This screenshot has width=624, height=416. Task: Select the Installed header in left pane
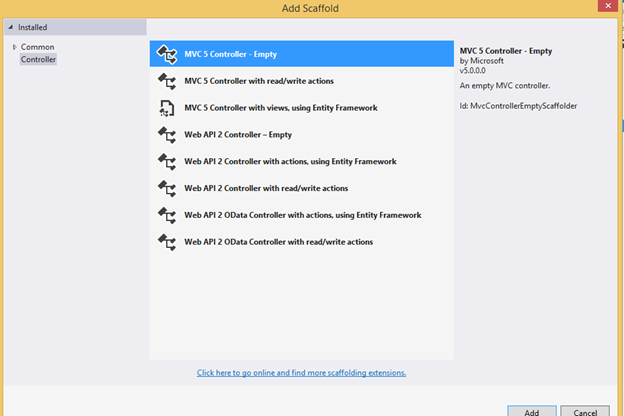(x=75, y=27)
